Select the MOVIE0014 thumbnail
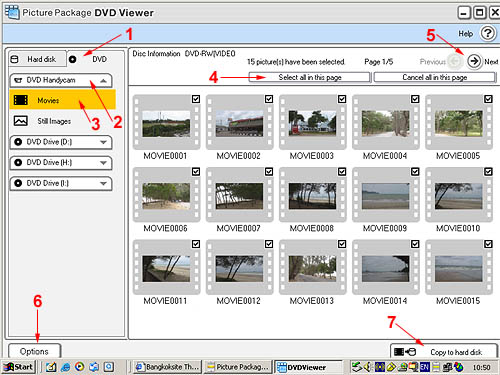 386,267
